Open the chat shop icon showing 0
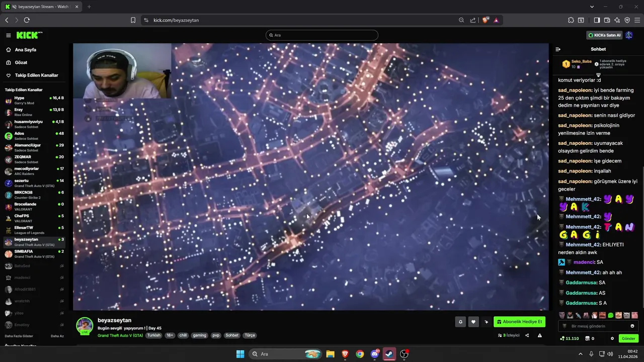The image size is (644, 362). pos(590,338)
